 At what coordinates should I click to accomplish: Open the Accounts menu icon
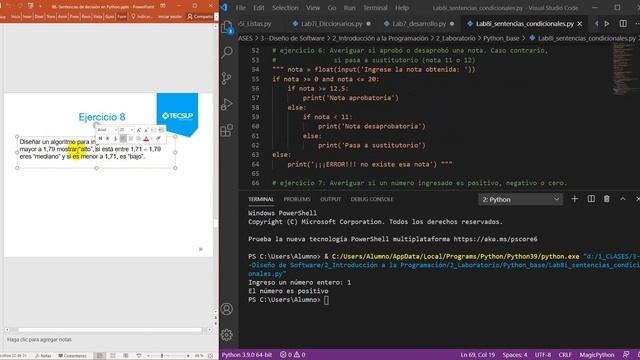click(x=227, y=309)
